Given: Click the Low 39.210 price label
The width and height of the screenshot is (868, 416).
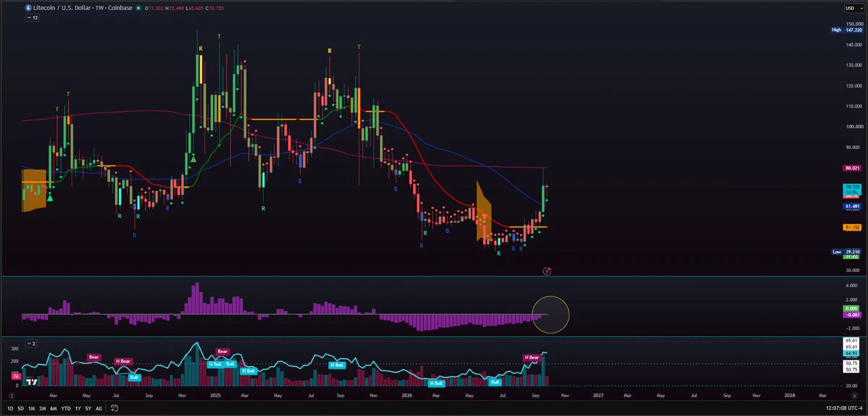Looking at the screenshot, I should [x=847, y=252].
